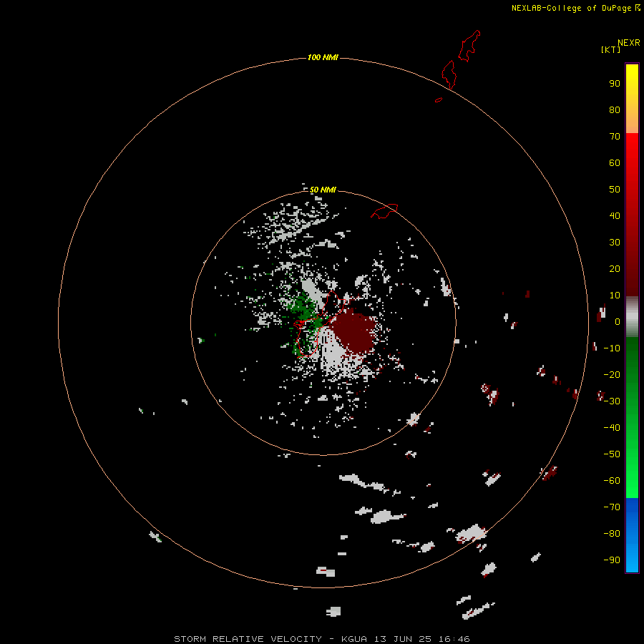Click the -10 value on velocity scale
This screenshot has height=644, width=644.
[612, 348]
